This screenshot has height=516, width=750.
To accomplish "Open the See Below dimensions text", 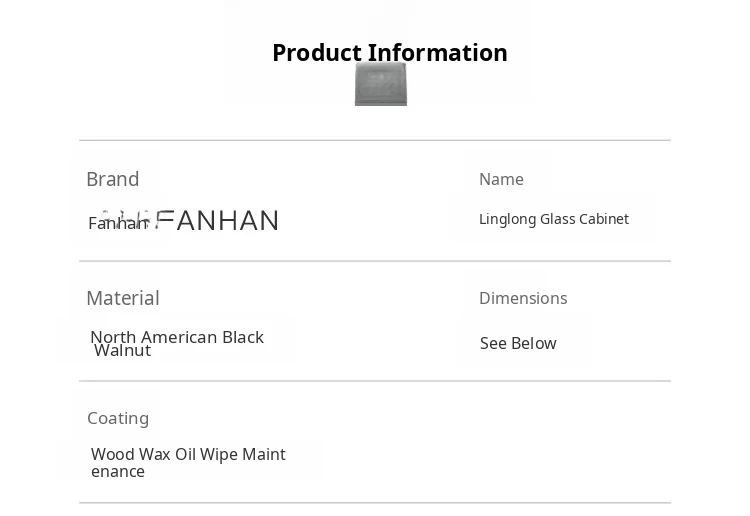I will (x=518, y=343).
